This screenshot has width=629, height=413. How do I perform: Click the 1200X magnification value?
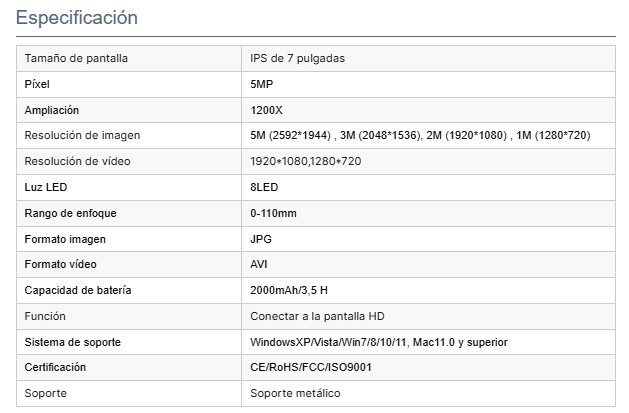click(266, 110)
